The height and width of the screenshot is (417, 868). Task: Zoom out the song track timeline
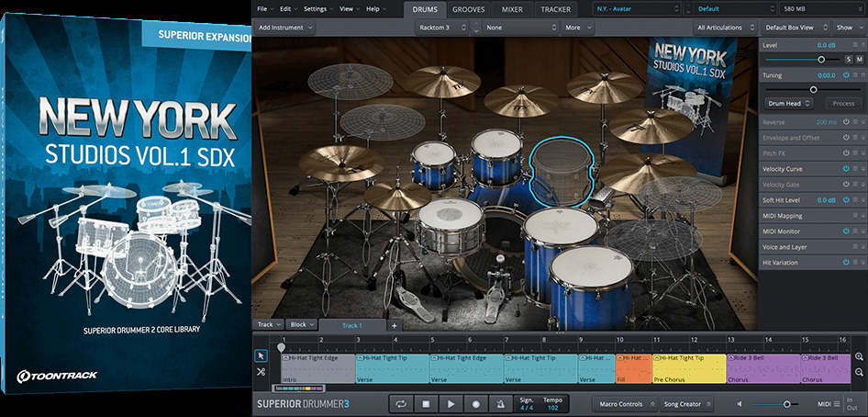[859, 373]
